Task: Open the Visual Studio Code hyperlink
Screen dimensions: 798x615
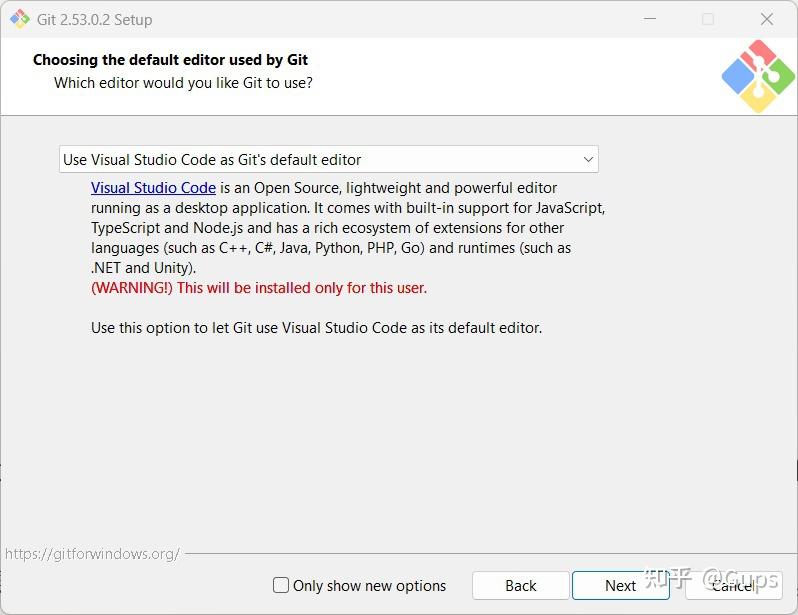Action: [153, 188]
